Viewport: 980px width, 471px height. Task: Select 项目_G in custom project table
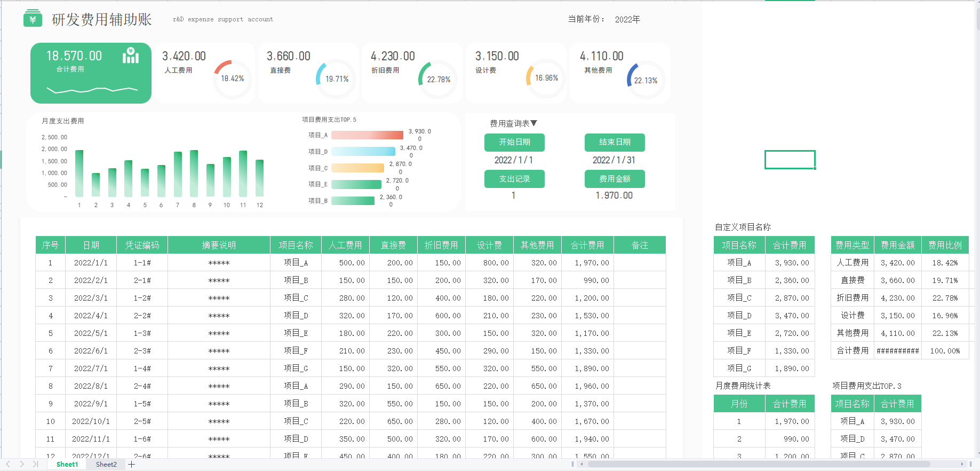[739, 368]
